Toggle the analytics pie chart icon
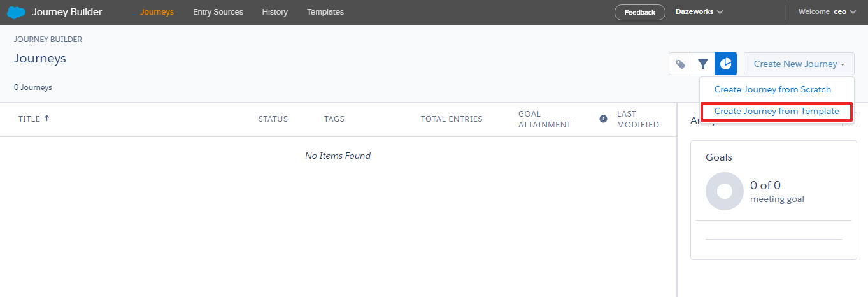 click(x=725, y=64)
